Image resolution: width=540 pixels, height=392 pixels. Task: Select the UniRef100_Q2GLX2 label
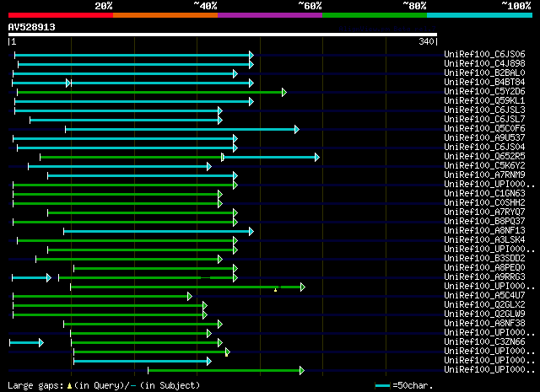tap(484, 305)
